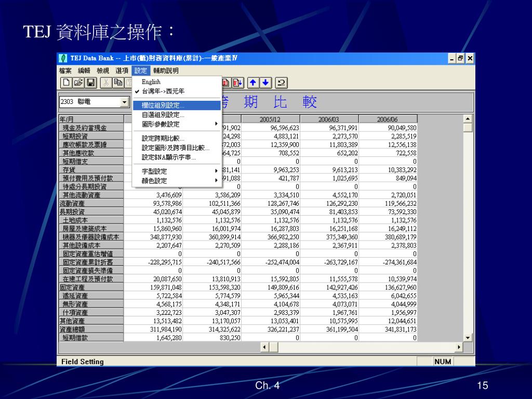Click the cell with value -274,361,684
Image resolution: width=532 pixels, height=399 pixels.
click(x=388, y=262)
